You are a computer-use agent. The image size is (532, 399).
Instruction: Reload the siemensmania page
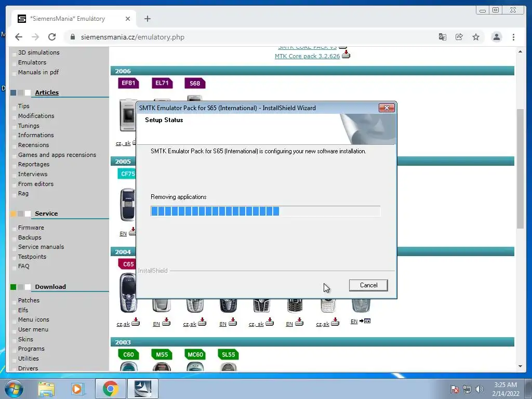(x=52, y=37)
